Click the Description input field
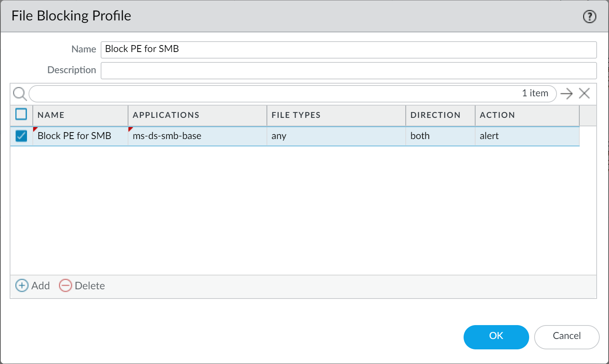Viewport: 609px width, 364px height. tap(348, 70)
